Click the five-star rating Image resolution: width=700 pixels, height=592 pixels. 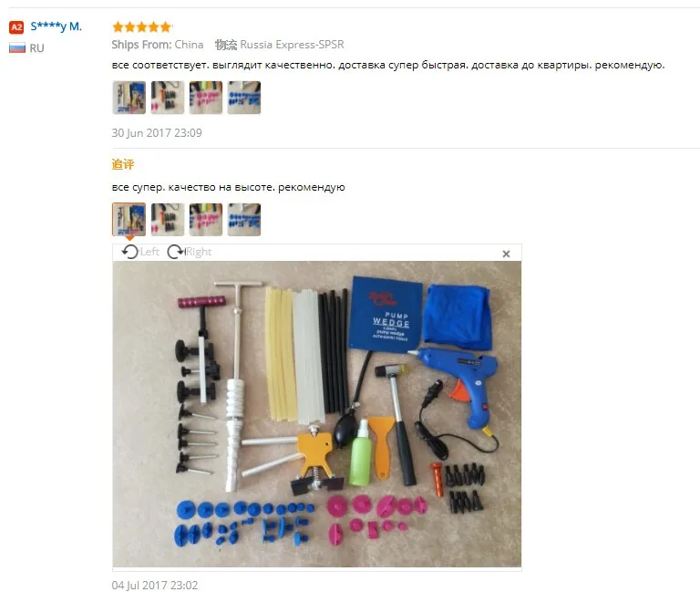pyautogui.click(x=141, y=26)
